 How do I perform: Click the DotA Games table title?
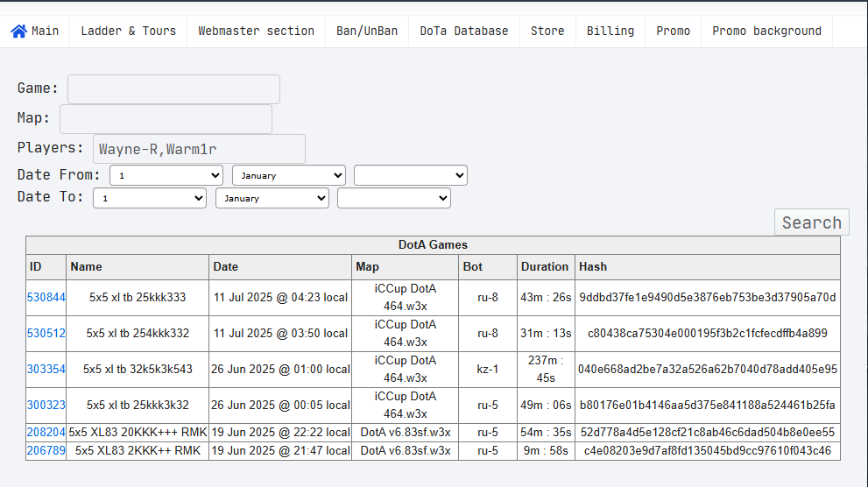[x=433, y=245]
